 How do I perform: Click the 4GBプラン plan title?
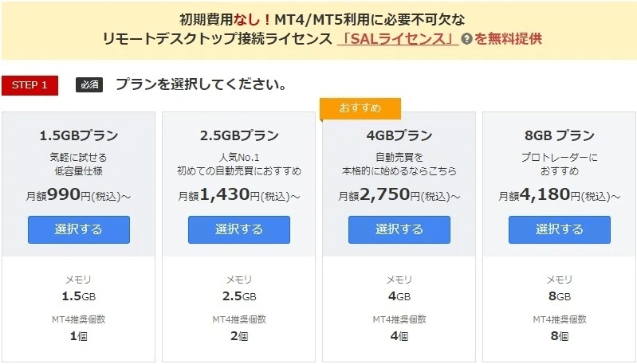(x=399, y=135)
